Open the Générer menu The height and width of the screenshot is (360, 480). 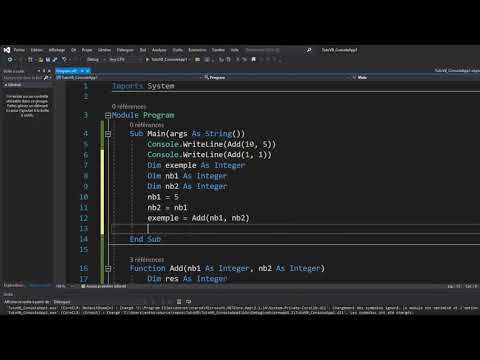[x=104, y=50]
